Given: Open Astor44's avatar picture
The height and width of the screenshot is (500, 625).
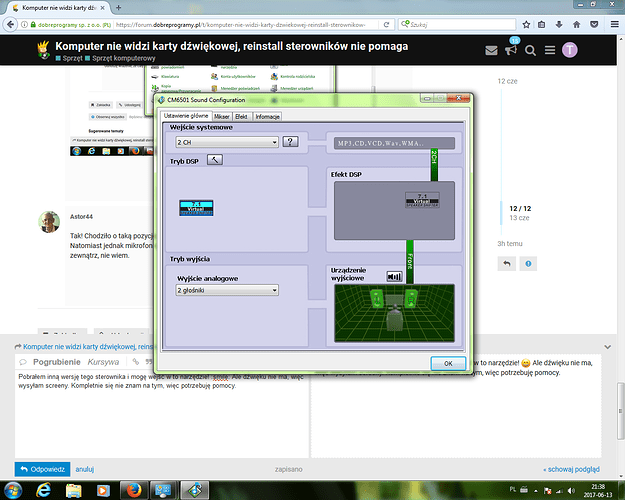Looking at the screenshot, I should pos(49,222).
